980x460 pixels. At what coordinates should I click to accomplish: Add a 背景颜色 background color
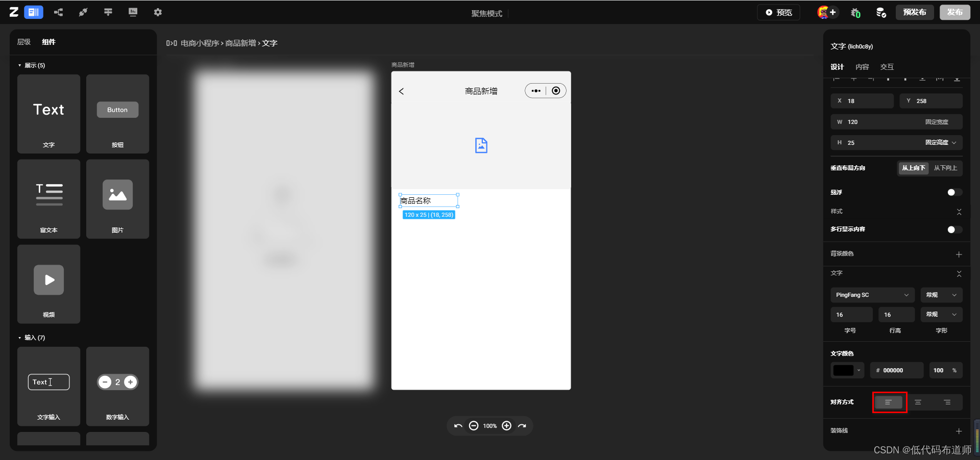pos(959,254)
